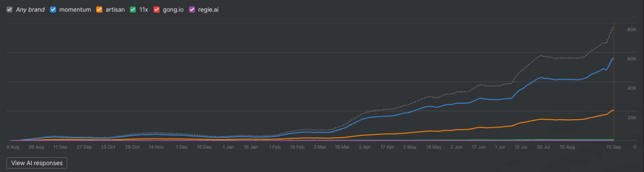Click the 16 Feb date label
Viewport: 644px width, 172px height.
point(297,147)
